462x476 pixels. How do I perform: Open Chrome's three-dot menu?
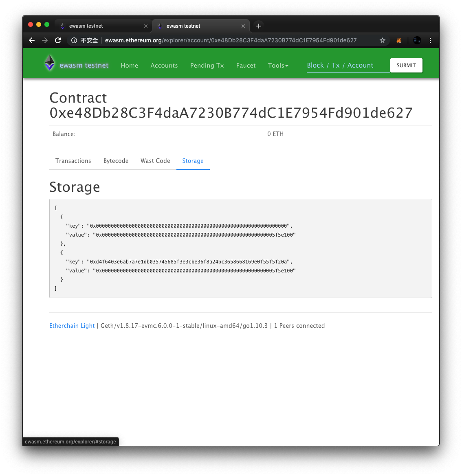(430, 40)
